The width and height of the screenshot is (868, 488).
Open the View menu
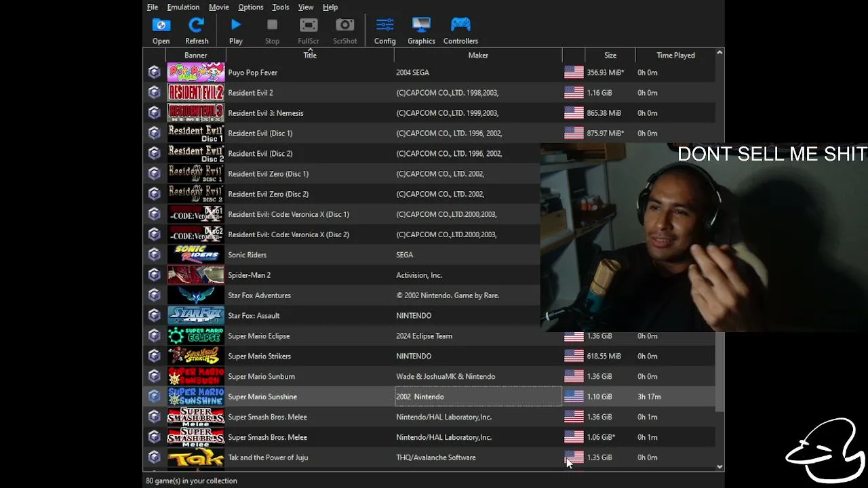[x=306, y=7]
